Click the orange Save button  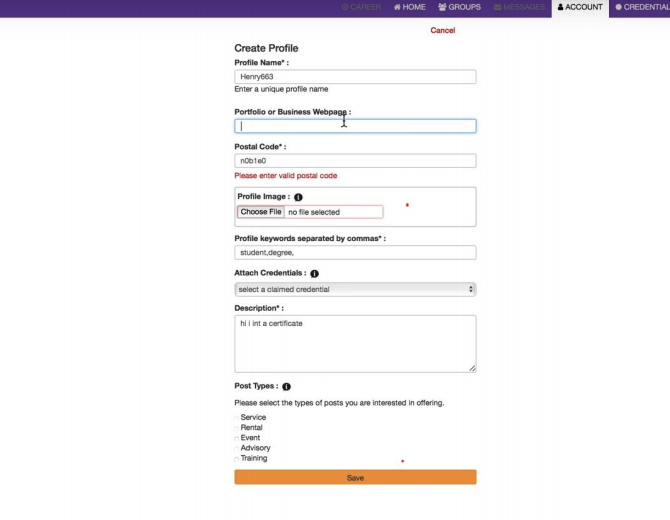coord(355,477)
